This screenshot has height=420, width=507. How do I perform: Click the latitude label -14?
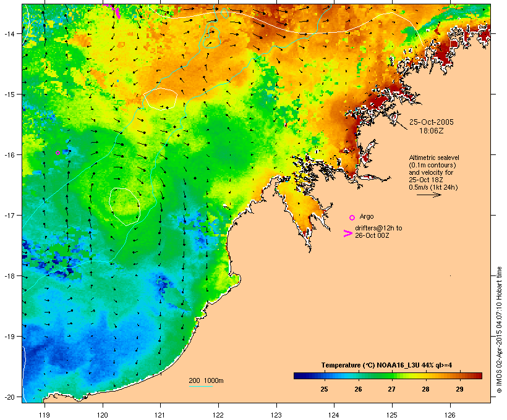(x=9, y=33)
